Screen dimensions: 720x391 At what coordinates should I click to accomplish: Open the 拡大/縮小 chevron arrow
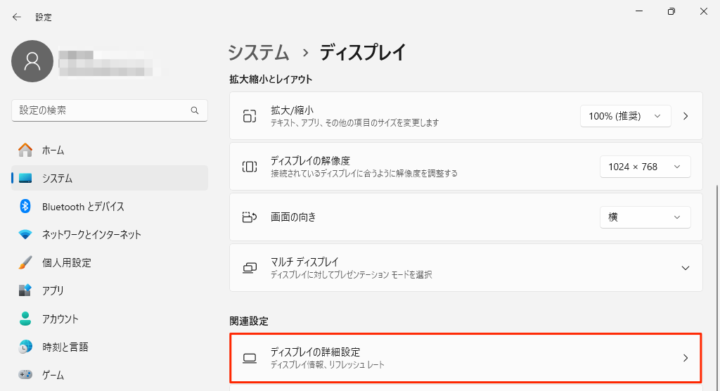[x=686, y=116]
